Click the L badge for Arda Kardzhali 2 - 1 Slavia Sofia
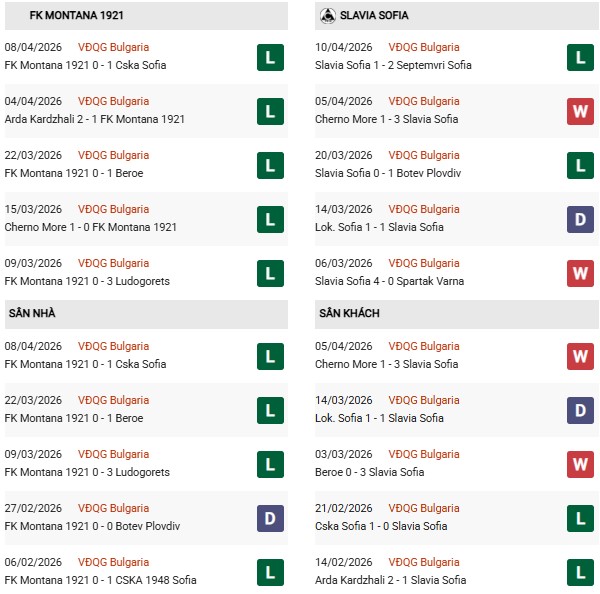This screenshot has height=594, width=600. [x=580, y=572]
